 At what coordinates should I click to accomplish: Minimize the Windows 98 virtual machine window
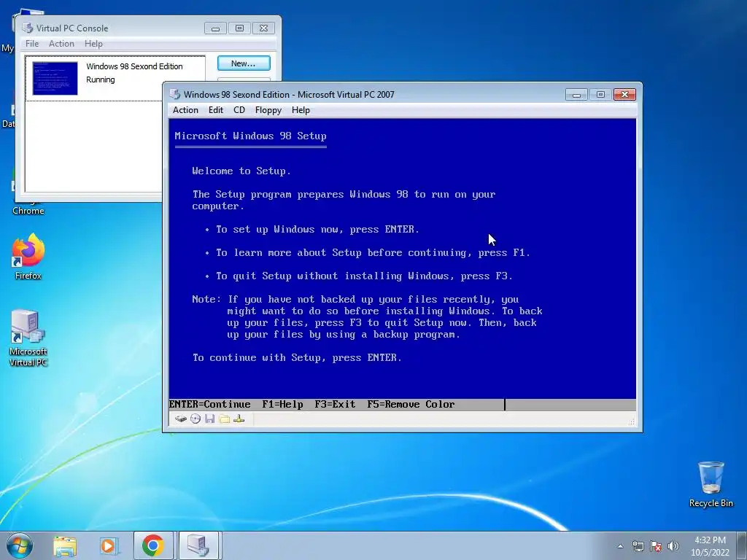pos(576,95)
